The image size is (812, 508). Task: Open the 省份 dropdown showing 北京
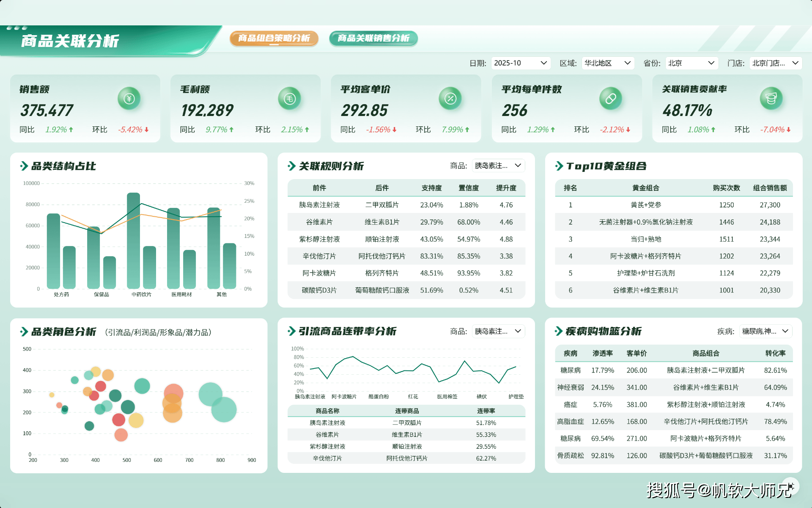point(691,63)
